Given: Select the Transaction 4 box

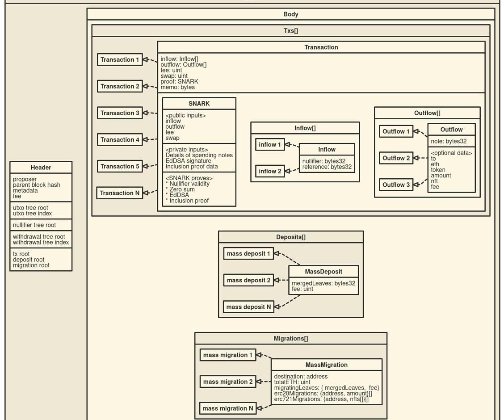Looking at the screenshot, I should (x=120, y=140).
